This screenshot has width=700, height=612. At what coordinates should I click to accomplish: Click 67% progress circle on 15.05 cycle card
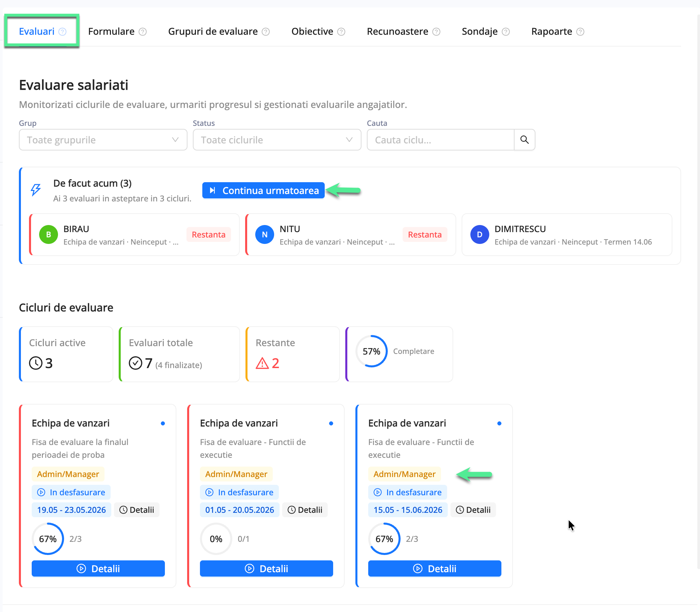384,539
